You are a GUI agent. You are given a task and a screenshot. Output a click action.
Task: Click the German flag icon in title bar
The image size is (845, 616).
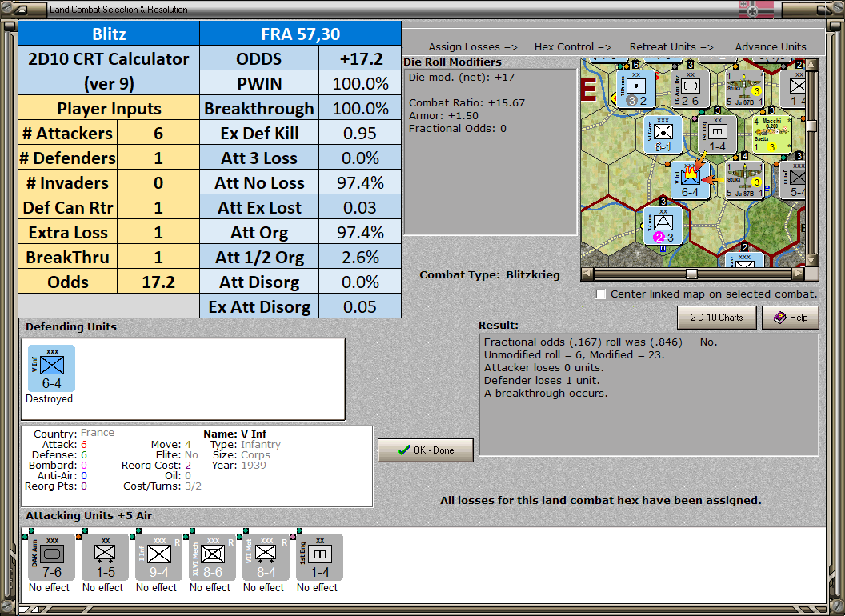point(755,9)
